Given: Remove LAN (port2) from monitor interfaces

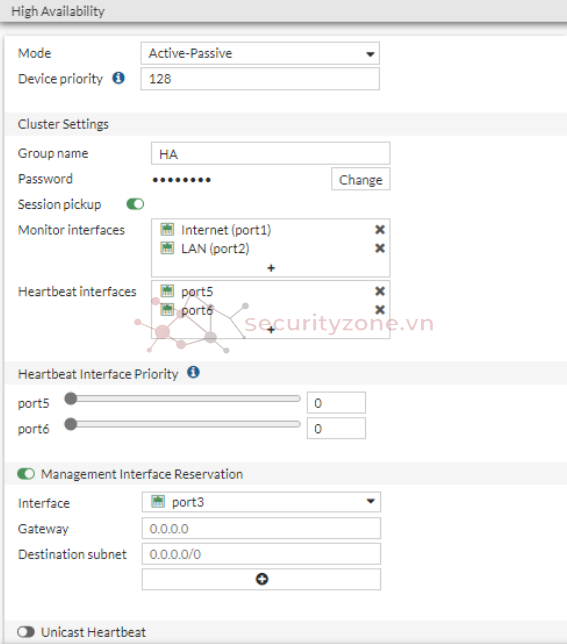Looking at the screenshot, I should coord(380,248).
